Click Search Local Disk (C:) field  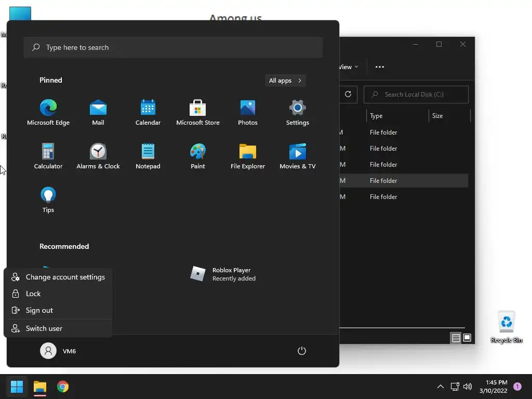(416, 95)
